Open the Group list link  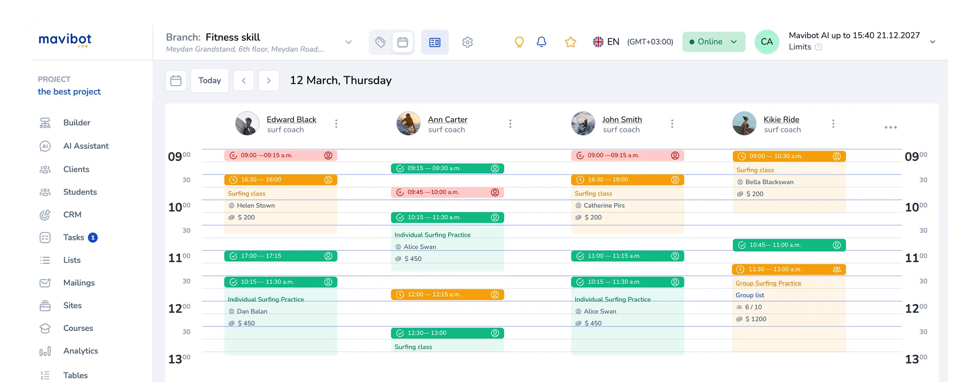(750, 295)
